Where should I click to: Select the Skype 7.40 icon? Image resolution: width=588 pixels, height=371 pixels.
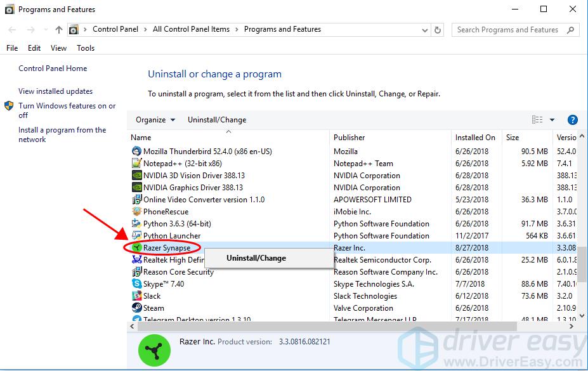(135, 283)
